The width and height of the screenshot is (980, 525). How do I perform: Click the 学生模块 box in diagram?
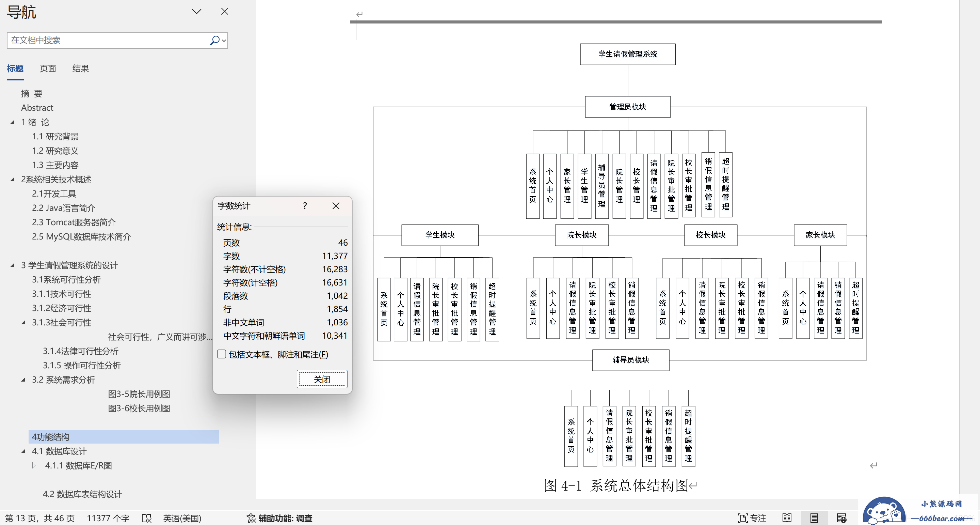(x=440, y=235)
